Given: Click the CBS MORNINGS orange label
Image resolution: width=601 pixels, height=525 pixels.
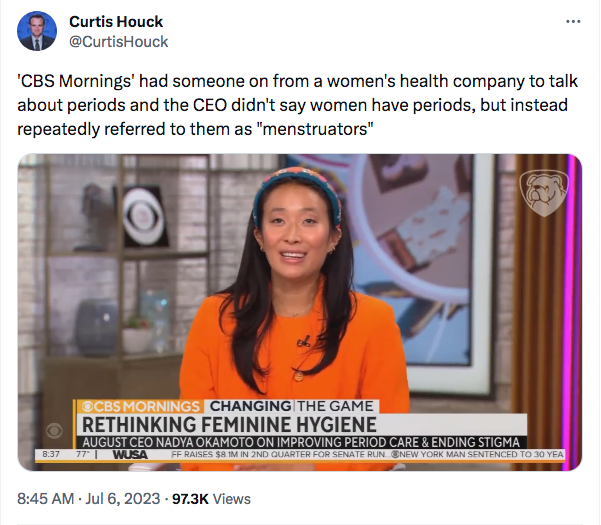Looking at the screenshot, I should 140,406.
